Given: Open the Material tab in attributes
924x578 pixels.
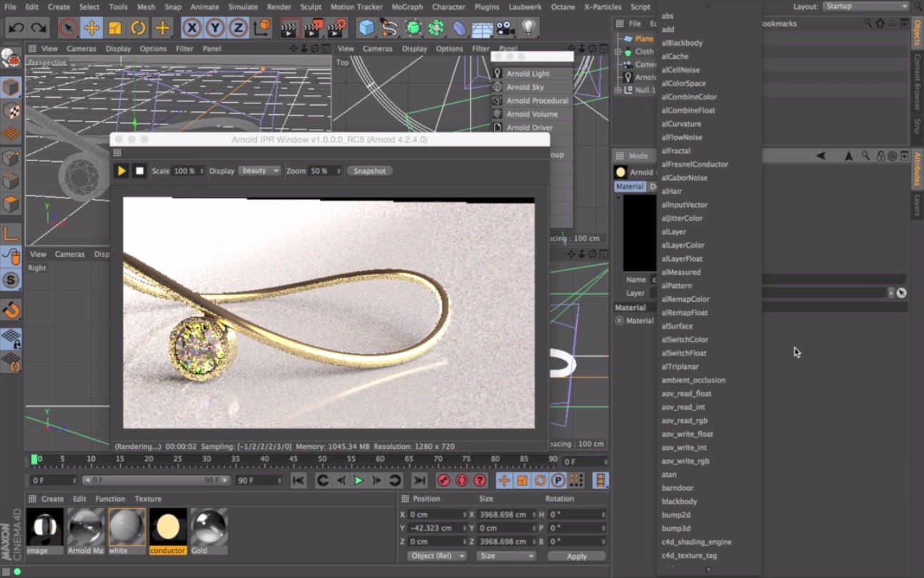Looking at the screenshot, I should [x=630, y=186].
